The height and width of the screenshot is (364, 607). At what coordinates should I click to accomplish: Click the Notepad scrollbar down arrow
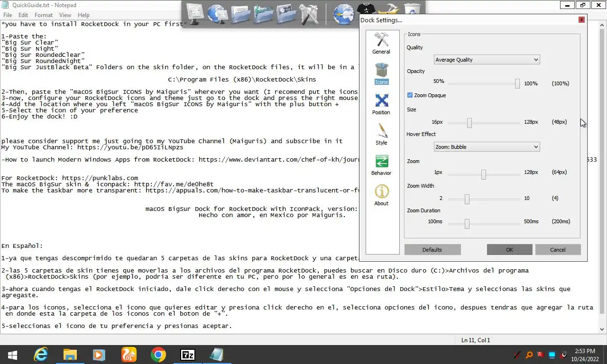point(603,329)
